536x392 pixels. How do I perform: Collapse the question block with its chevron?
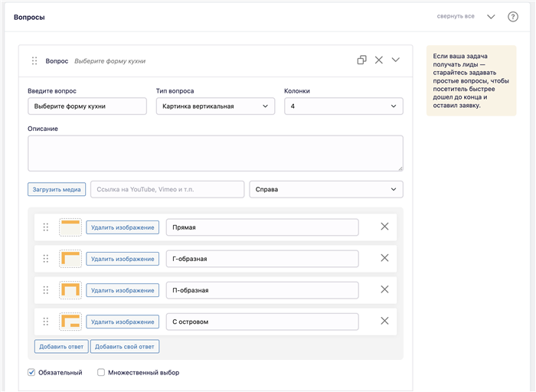[x=396, y=60]
